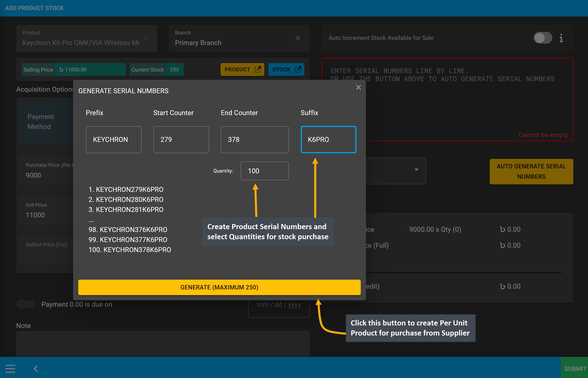Click the Start Counter field showing 279
The height and width of the screenshot is (378, 588).
pyautogui.click(x=181, y=140)
